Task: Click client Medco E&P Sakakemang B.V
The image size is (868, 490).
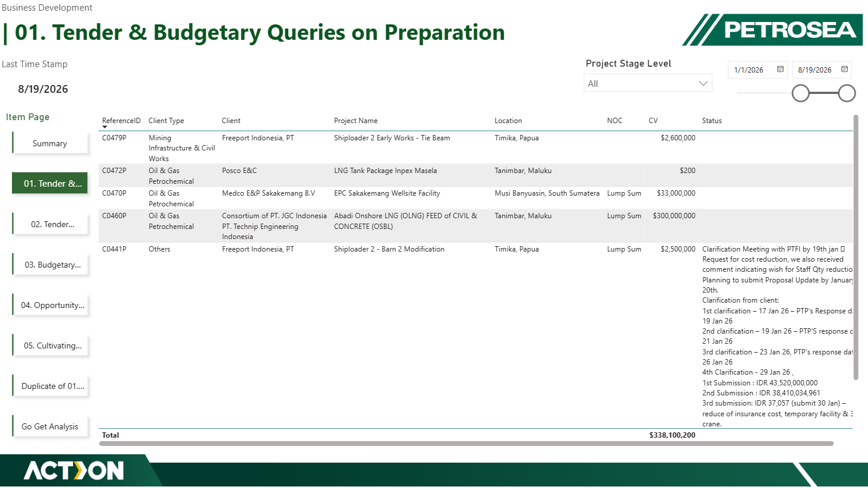Action: click(x=269, y=193)
